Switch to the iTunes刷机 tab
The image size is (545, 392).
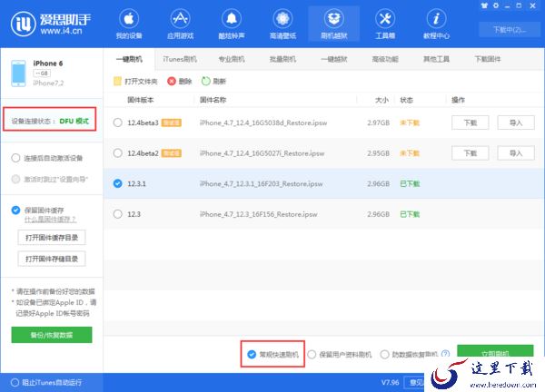(180, 59)
